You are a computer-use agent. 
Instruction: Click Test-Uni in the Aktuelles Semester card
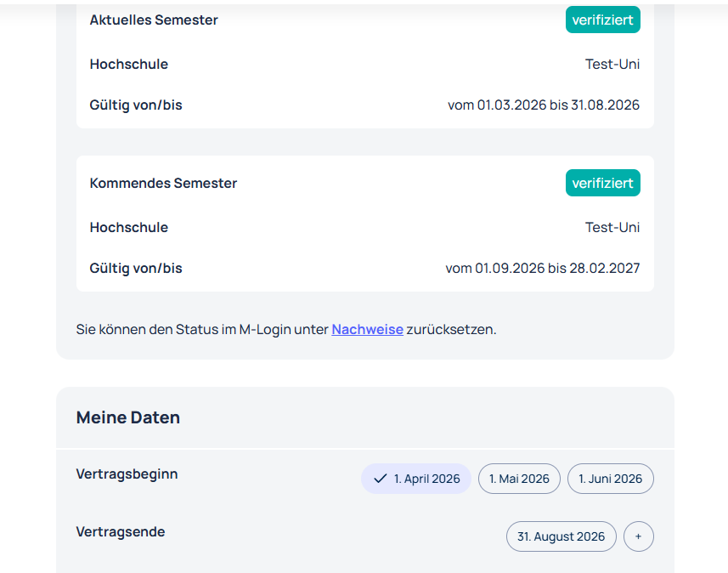612,64
